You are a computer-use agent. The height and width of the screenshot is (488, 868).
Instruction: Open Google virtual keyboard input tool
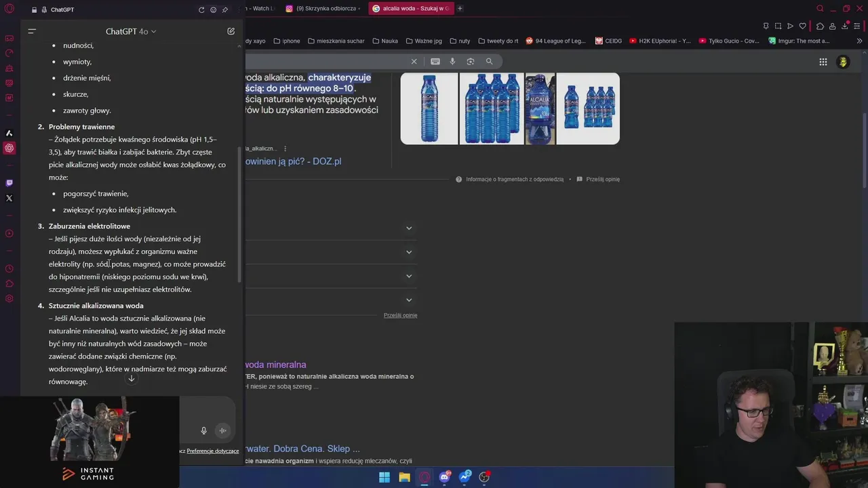pyautogui.click(x=435, y=61)
